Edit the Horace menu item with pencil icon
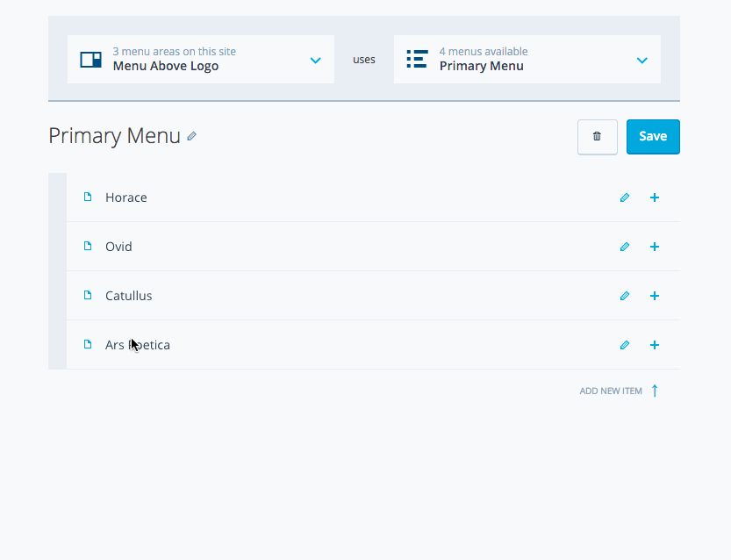 coord(625,197)
